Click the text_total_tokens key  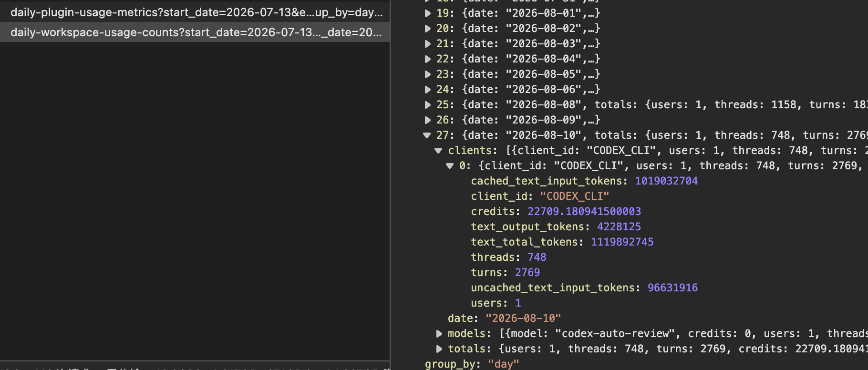(525, 242)
